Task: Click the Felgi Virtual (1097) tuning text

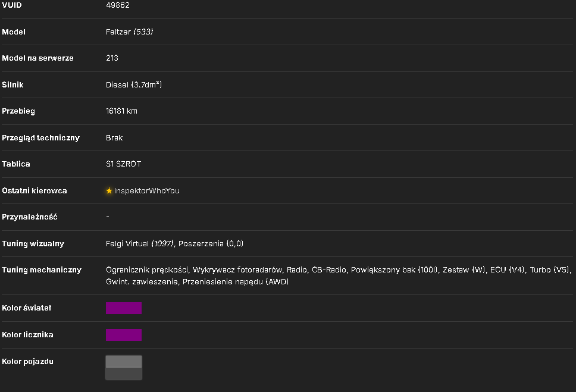Action: point(140,243)
